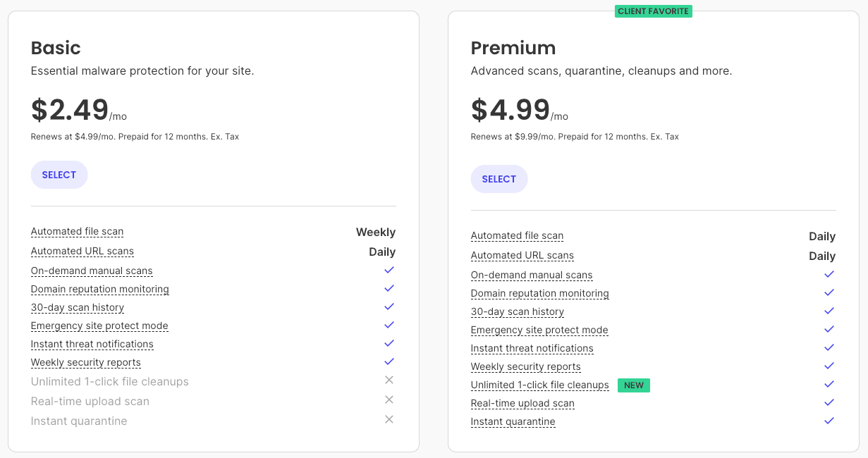Viewport: 868px width, 458px height.
Task: Click the Premium Weekly security reports checkmark
Action: pos(829,366)
